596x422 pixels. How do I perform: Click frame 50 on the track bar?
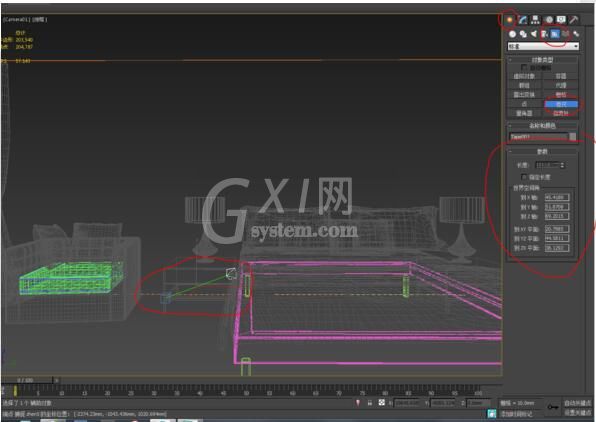click(x=246, y=393)
